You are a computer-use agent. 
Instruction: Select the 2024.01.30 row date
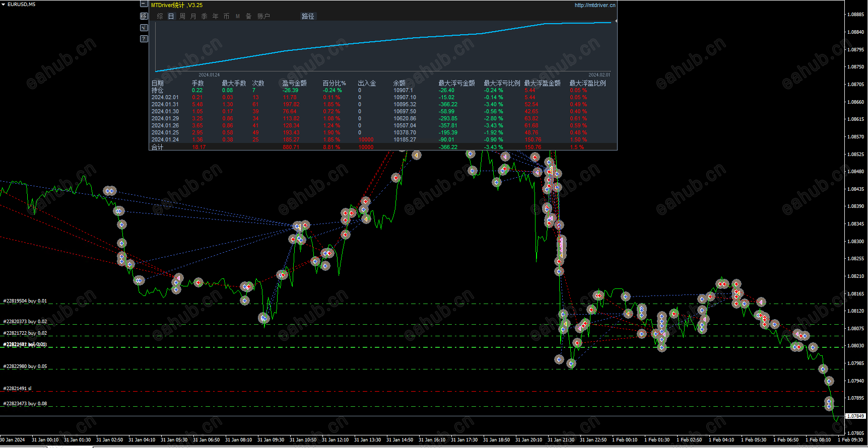(165, 112)
